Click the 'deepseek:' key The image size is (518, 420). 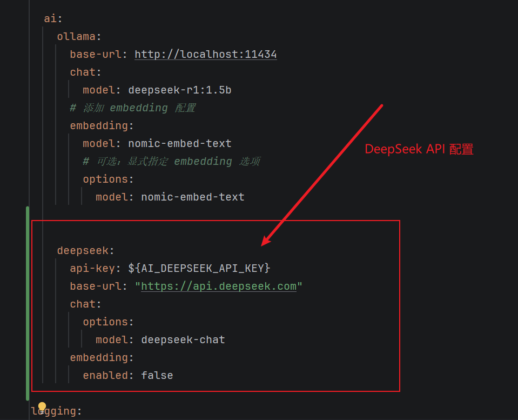click(x=85, y=251)
